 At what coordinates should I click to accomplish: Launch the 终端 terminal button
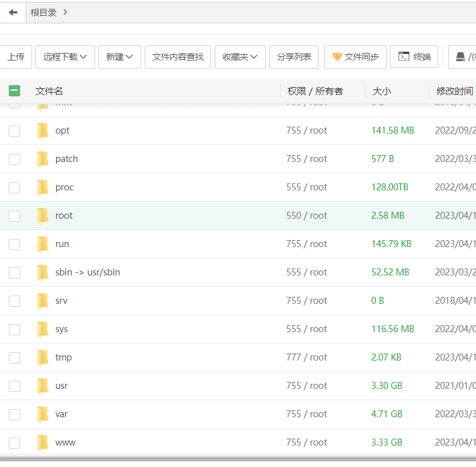click(414, 57)
